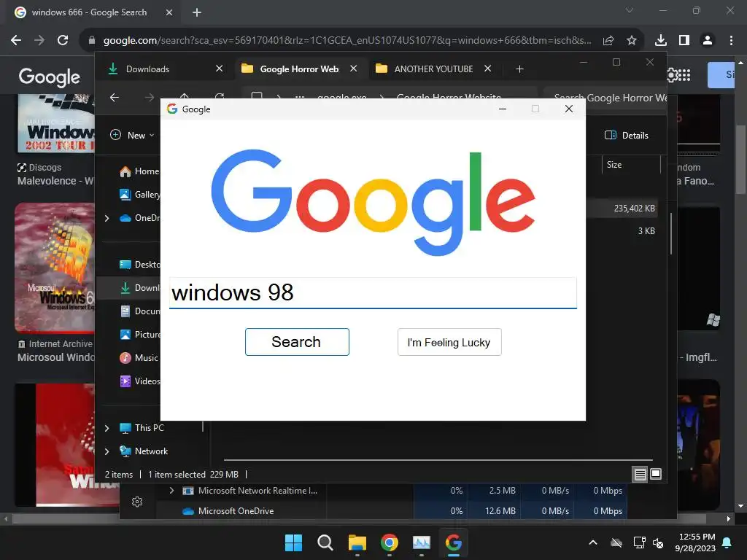The width and height of the screenshot is (747, 560).
Task: Open taskbar Search
Action: (325, 542)
